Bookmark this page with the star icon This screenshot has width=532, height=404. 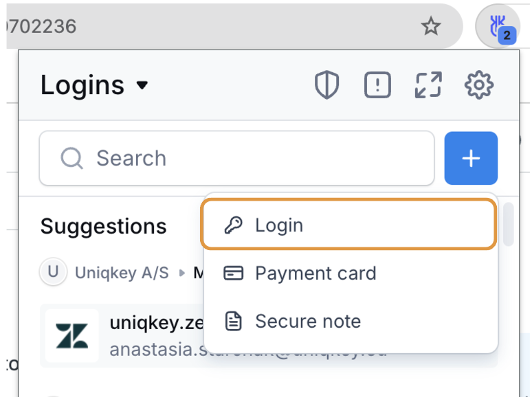(x=431, y=26)
